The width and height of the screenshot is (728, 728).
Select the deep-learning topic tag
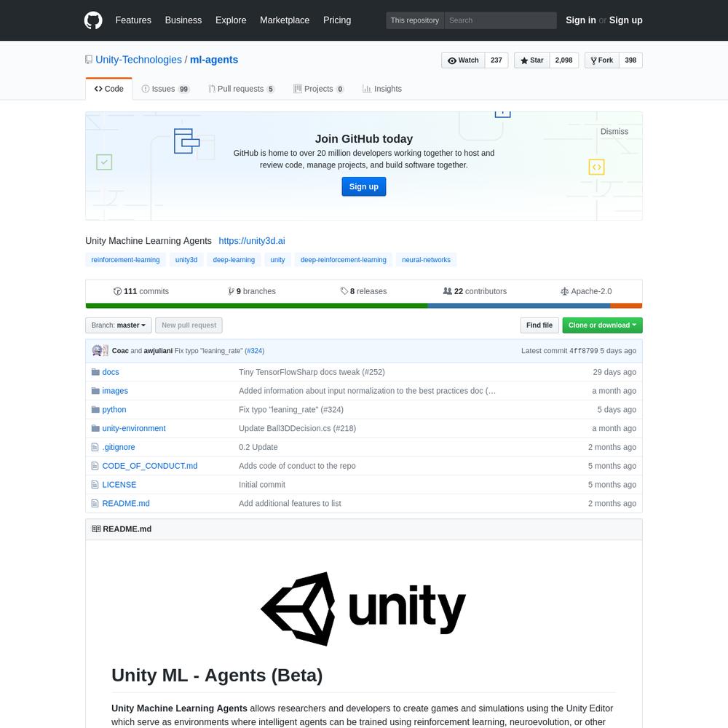234,260
